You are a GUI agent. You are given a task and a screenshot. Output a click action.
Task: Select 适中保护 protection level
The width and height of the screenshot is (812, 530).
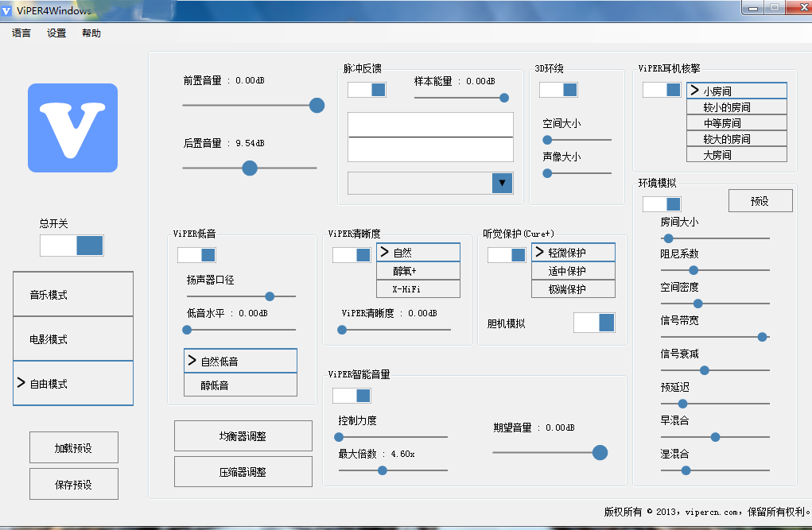[x=573, y=271]
